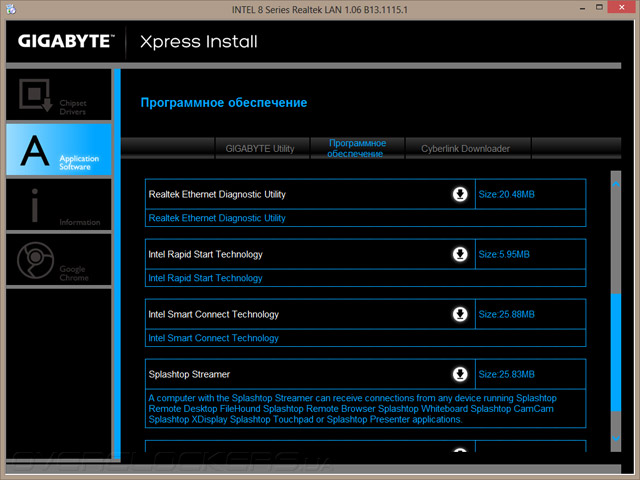Screen dimensions: 640x480
Task: Click the window icon in the title bar
Action: tap(11, 9)
